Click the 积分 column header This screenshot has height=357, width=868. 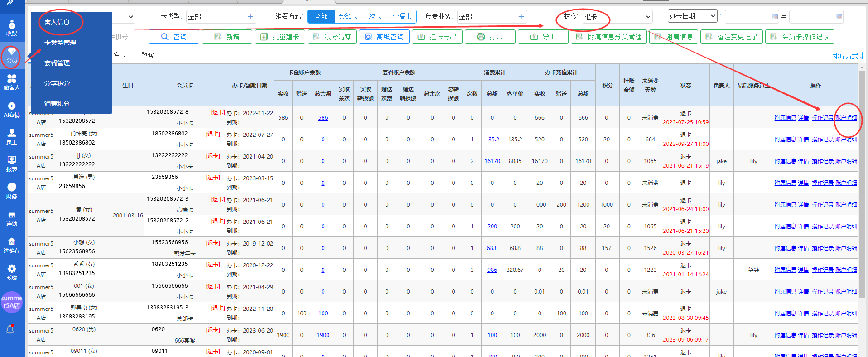point(607,85)
